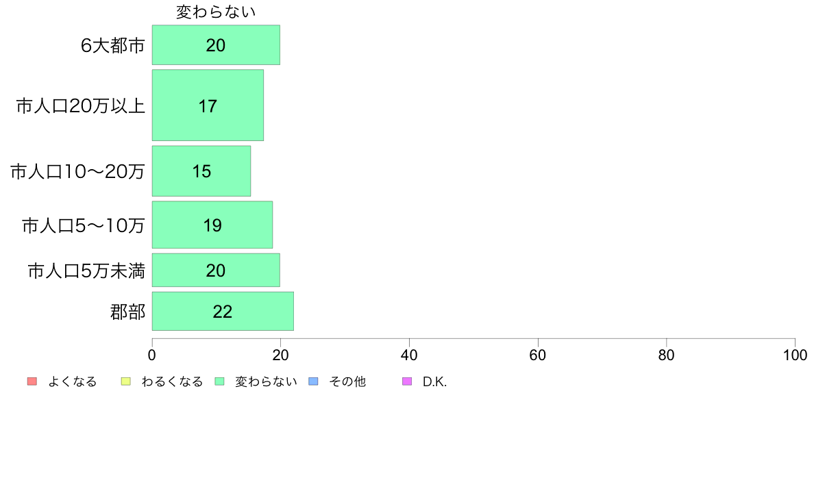Select the 市人口5〜10万 bar showing 19
814x504 pixels.
[x=212, y=225]
